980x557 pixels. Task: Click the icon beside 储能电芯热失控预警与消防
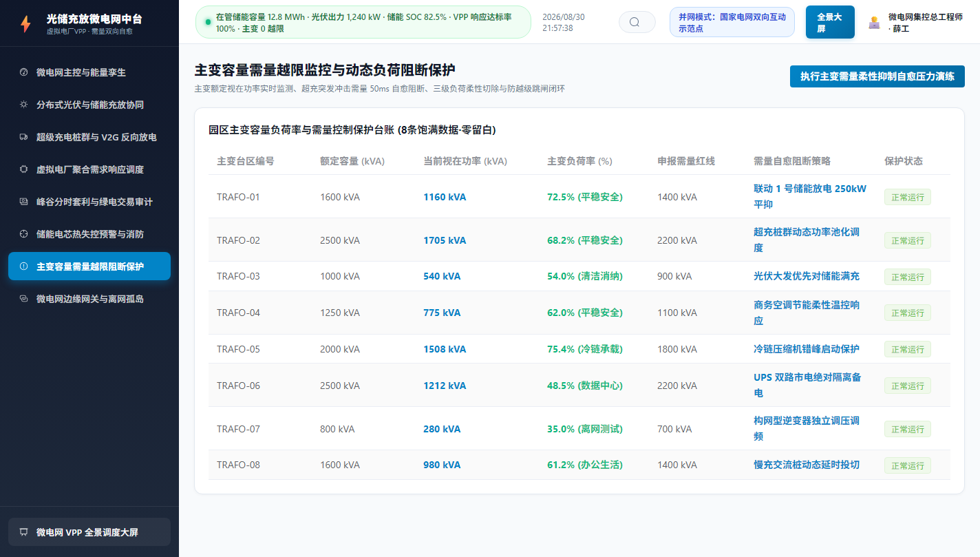click(x=23, y=234)
